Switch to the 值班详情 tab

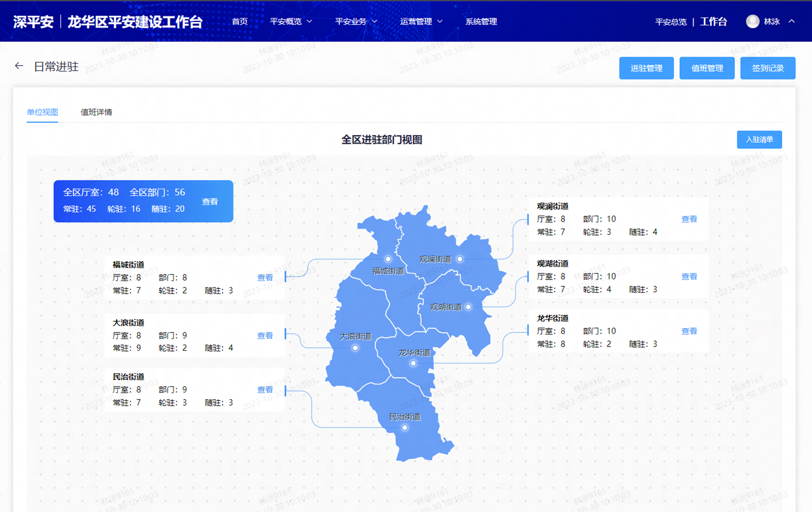(x=96, y=112)
